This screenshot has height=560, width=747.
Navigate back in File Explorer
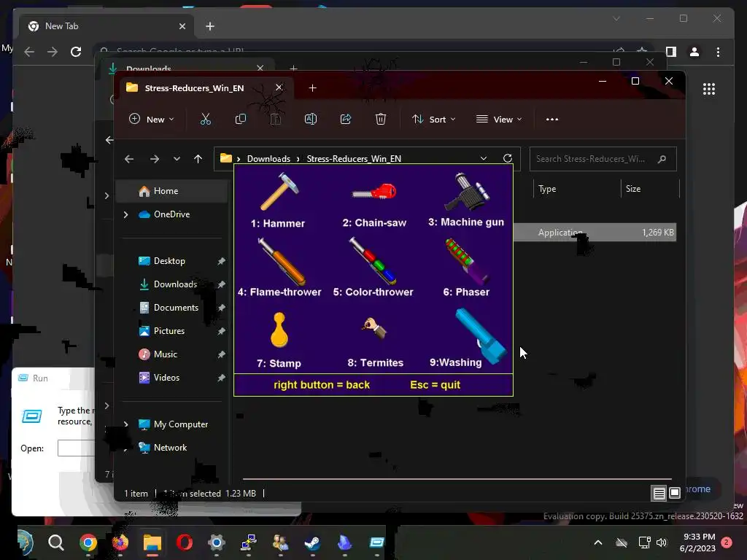129,158
